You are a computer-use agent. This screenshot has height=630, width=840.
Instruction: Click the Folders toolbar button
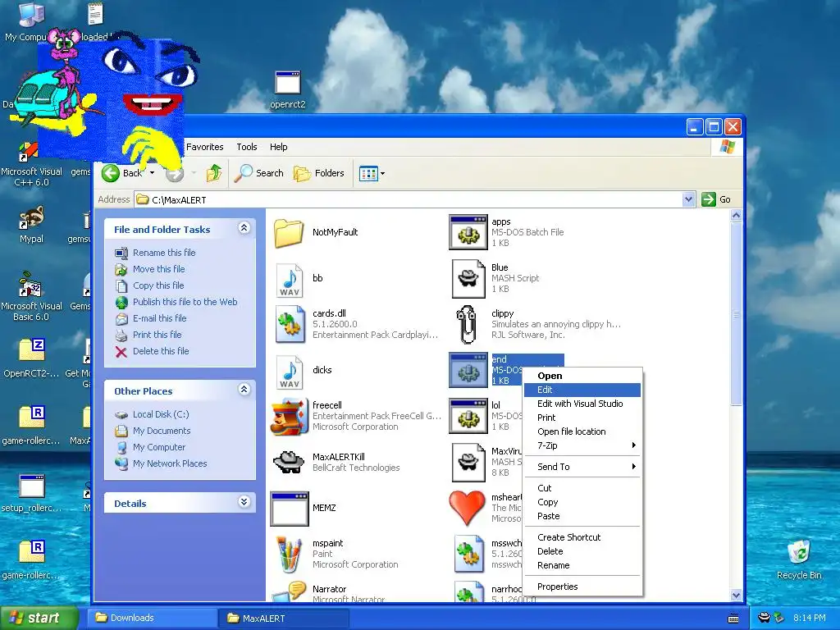tap(319, 173)
